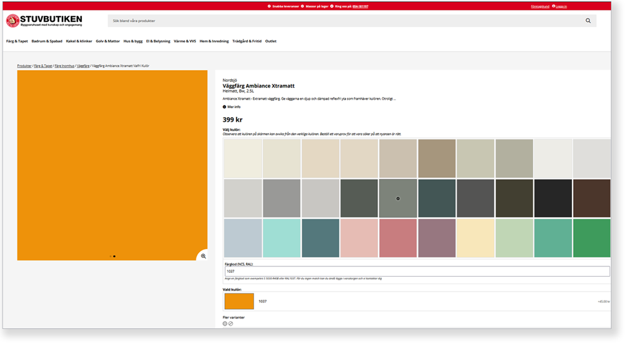Open the El & Belysning menu
Image resolution: width=644 pixels, height=352 pixels.
158,41
